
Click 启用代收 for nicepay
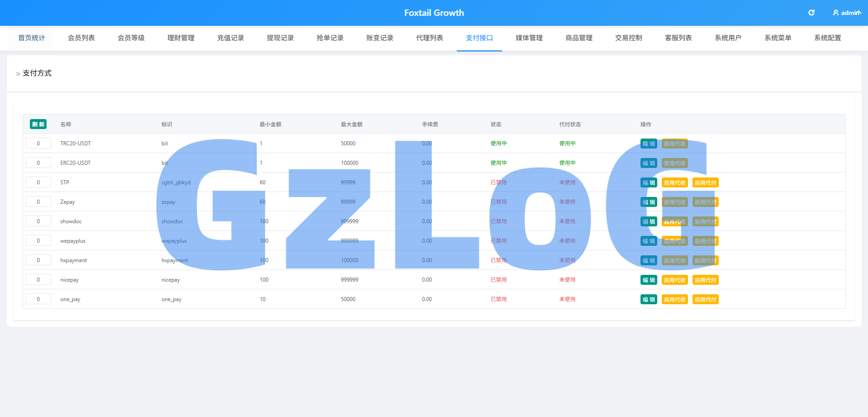tap(675, 280)
